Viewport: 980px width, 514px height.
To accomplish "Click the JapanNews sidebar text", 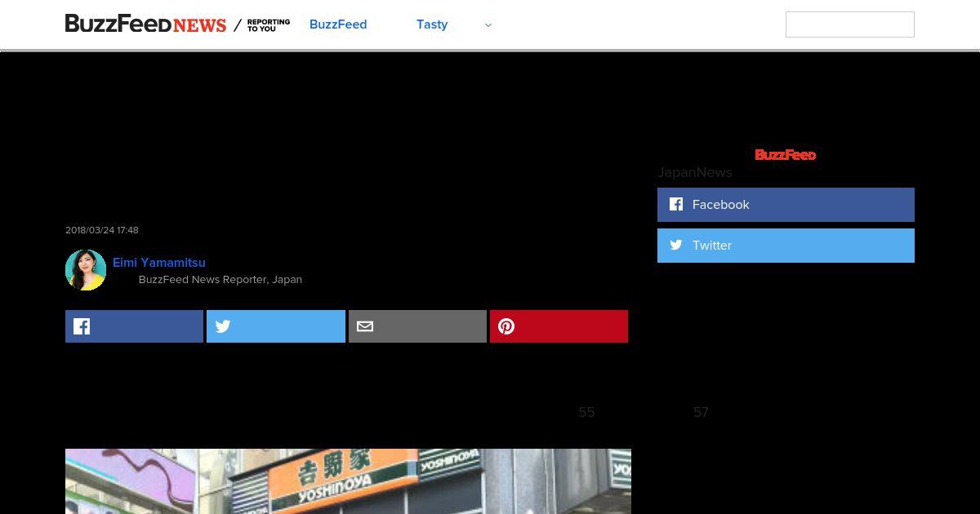I will point(695,172).
